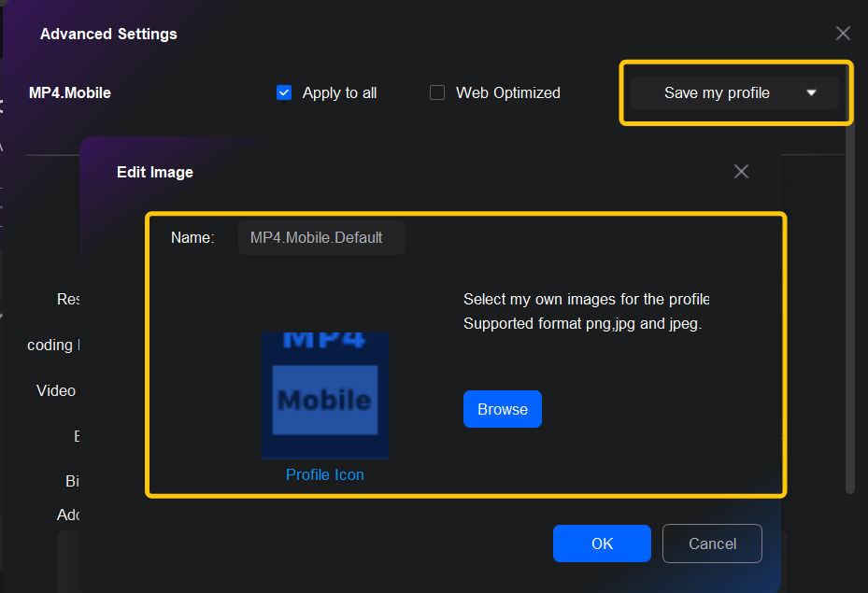Click the MP4.Mobile profile heading
This screenshot has width=868, height=593.
[70, 92]
